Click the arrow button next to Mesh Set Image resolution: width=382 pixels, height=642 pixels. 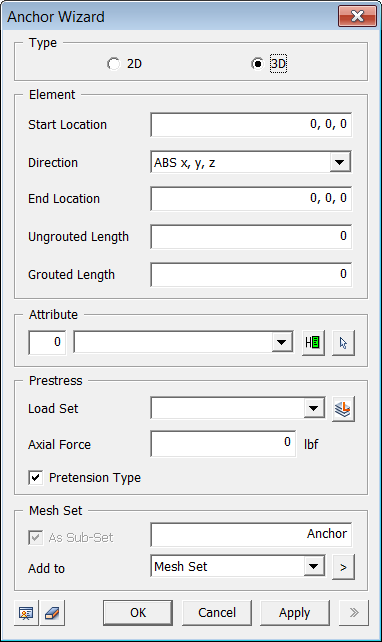pyautogui.click(x=343, y=567)
